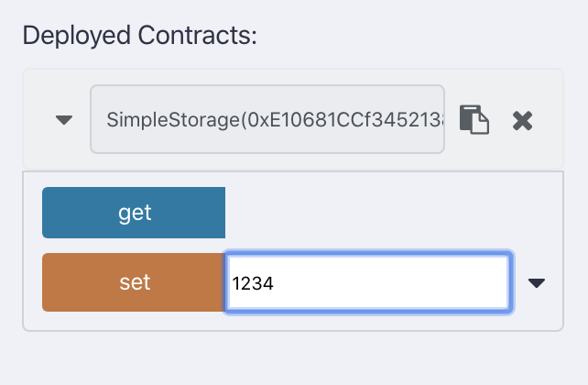Click the orange set button
Viewport: 588px width, 385px height.
[134, 282]
